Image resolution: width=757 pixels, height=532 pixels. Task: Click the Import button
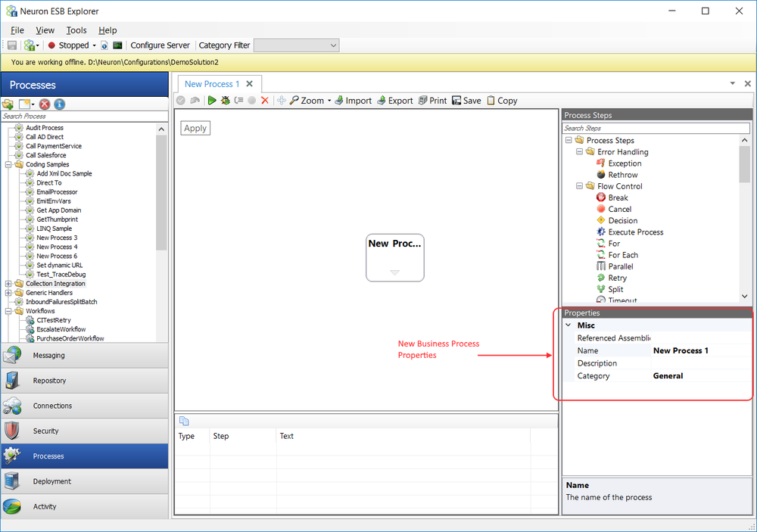(354, 101)
